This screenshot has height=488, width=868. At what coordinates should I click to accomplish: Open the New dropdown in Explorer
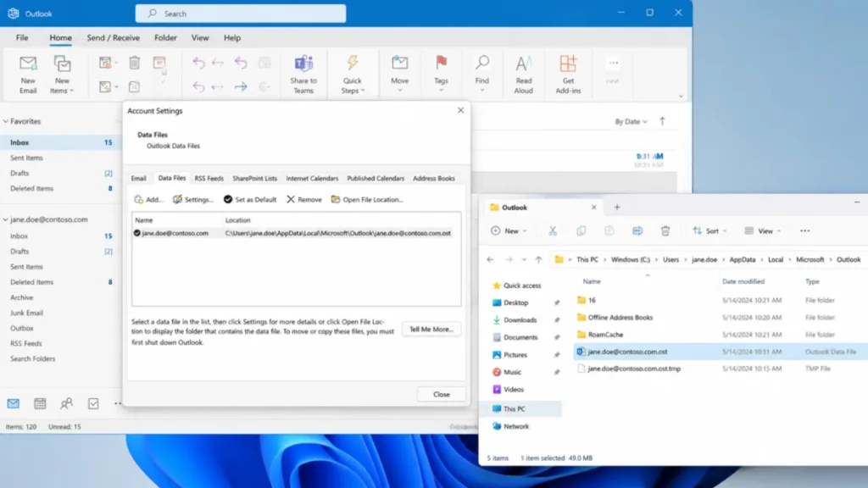click(509, 230)
